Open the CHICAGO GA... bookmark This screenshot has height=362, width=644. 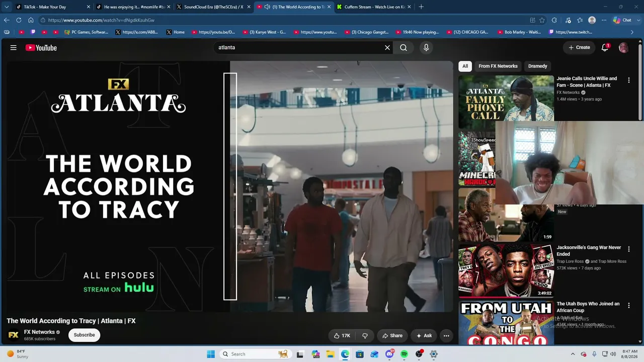(x=467, y=32)
